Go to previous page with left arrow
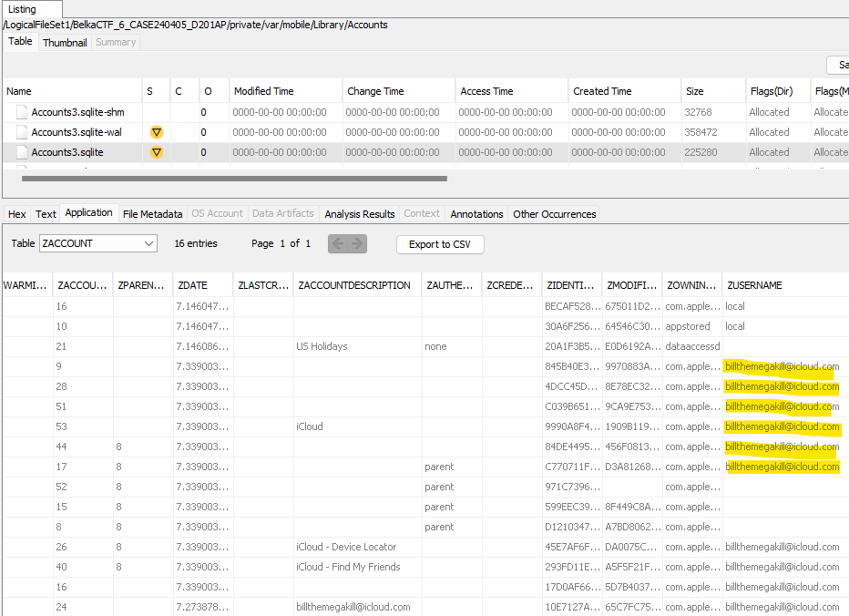 (x=338, y=244)
